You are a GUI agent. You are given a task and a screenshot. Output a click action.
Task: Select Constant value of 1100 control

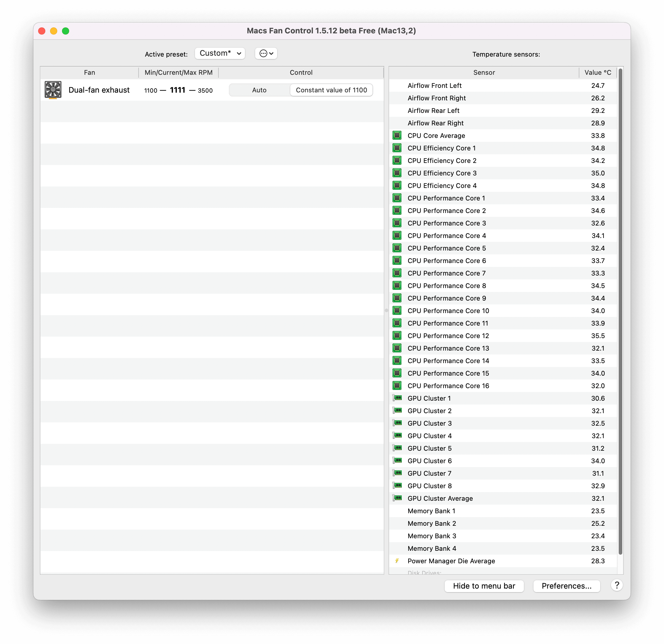[x=331, y=90]
